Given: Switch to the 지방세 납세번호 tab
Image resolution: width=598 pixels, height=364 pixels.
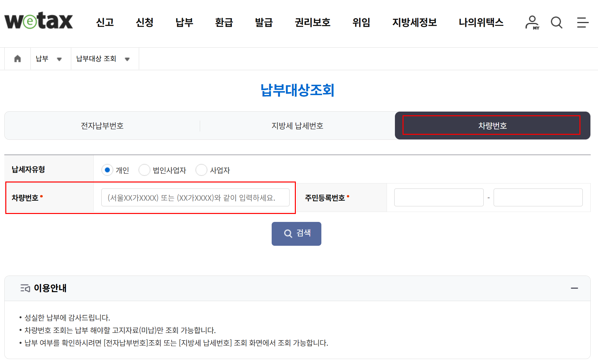Looking at the screenshot, I should click(x=297, y=126).
